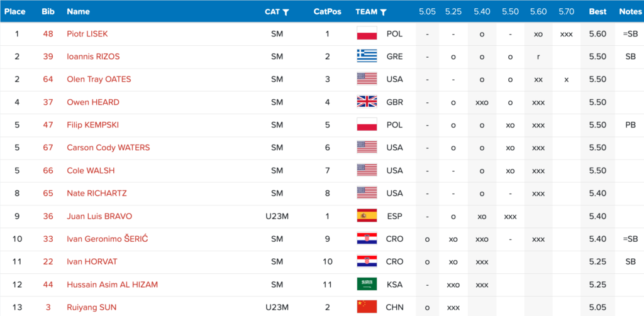
Task: Click Ruiyang Sun's China flag
Action: (x=367, y=307)
